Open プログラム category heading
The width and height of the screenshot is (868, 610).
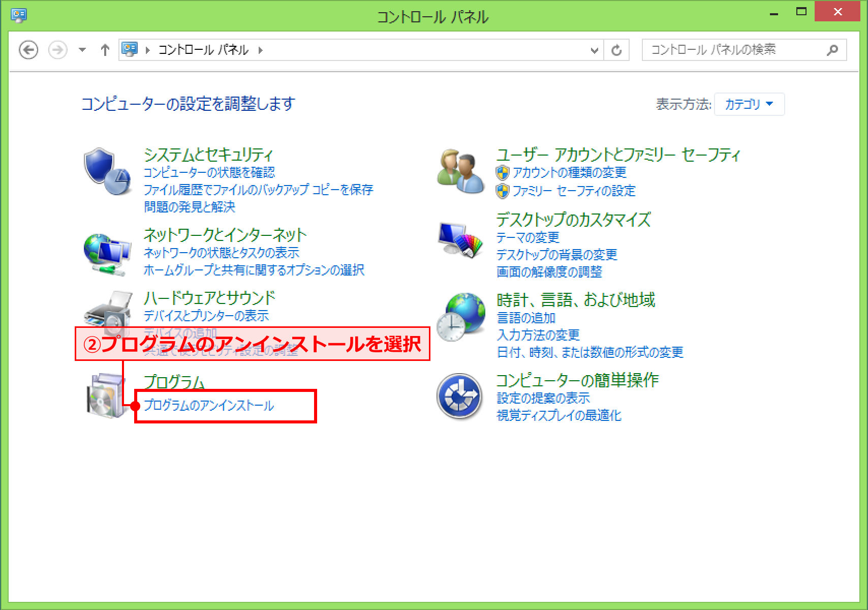174,382
